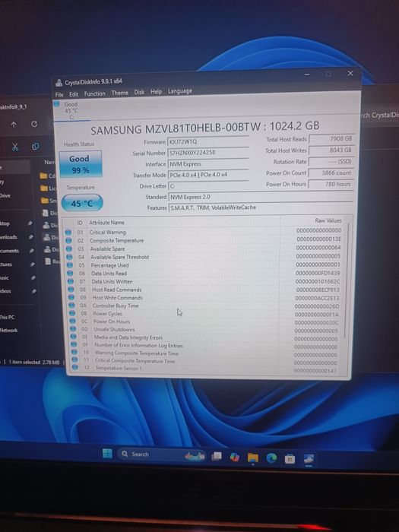
Task: Open the Language menu
Action: [x=180, y=91]
